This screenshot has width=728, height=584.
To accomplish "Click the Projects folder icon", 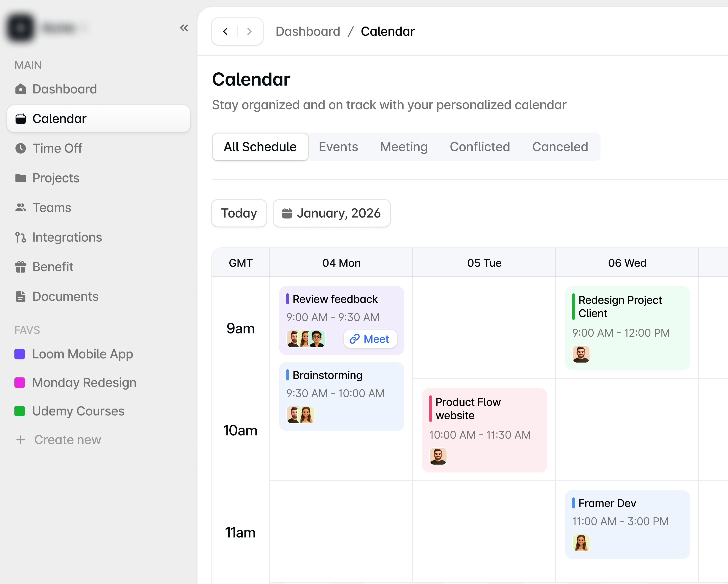I will coord(21,178).
